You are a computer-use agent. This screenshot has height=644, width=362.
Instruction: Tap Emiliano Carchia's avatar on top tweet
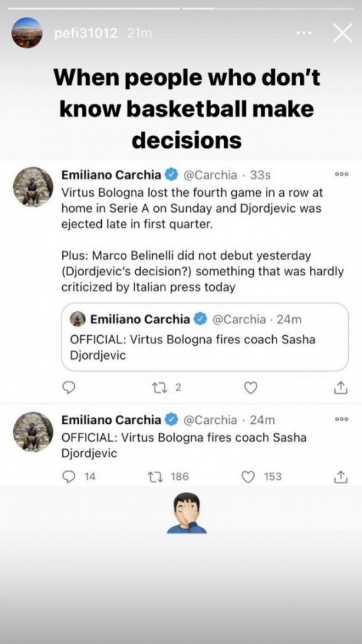point(33,187)
